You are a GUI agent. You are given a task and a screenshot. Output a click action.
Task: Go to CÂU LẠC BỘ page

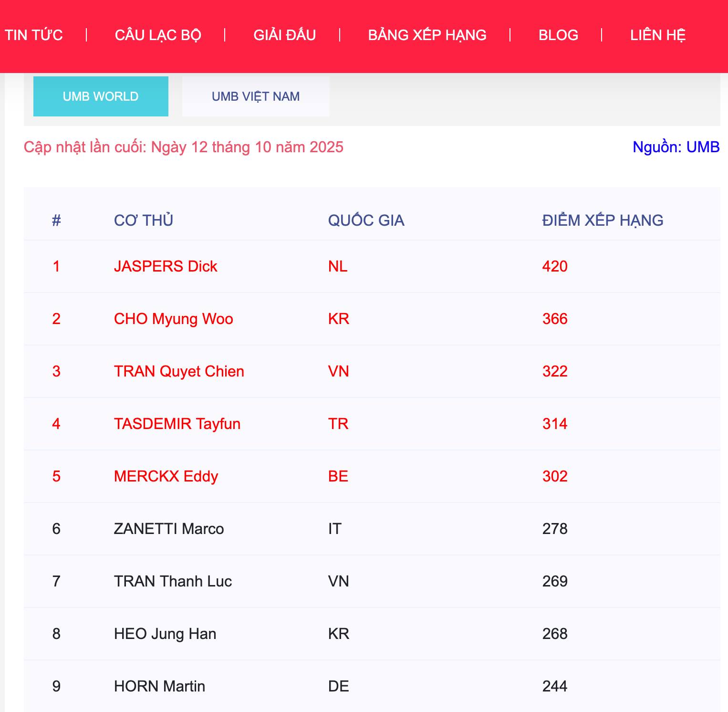[158, 35]
